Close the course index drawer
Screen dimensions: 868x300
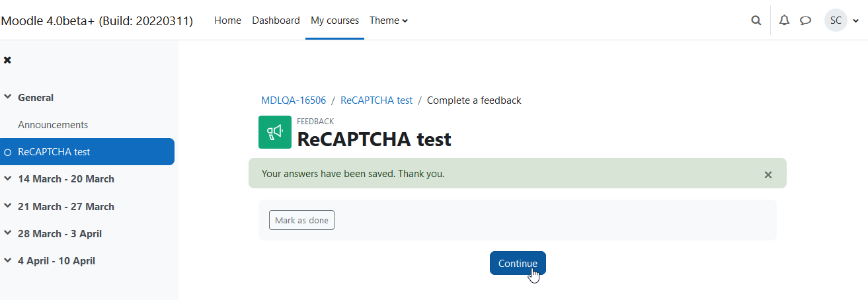[x=7, y=60]
